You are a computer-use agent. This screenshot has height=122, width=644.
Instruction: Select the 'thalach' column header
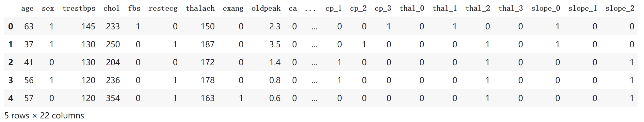point(200,8)
